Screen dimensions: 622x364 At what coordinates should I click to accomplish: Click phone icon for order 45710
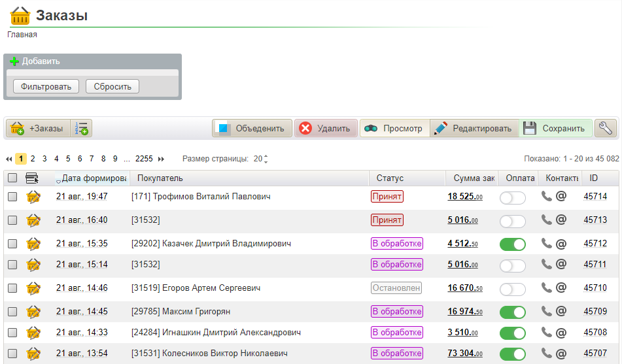pyautogui.click(x=547, y=288)
